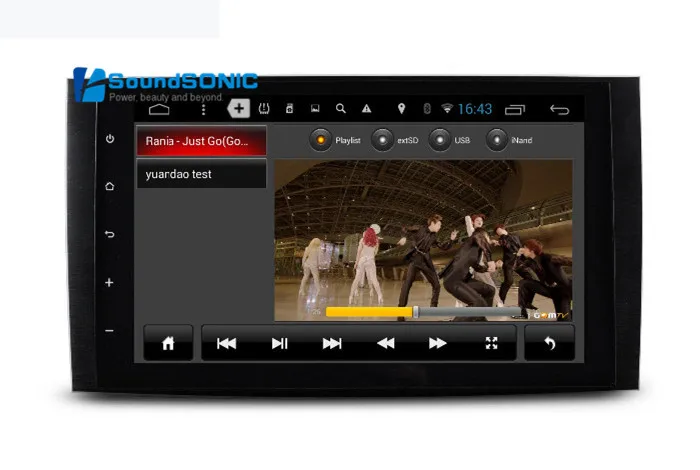Viewport: 700px width, 470px height.
Task: Skip to previous track
Action: [226, 343]
